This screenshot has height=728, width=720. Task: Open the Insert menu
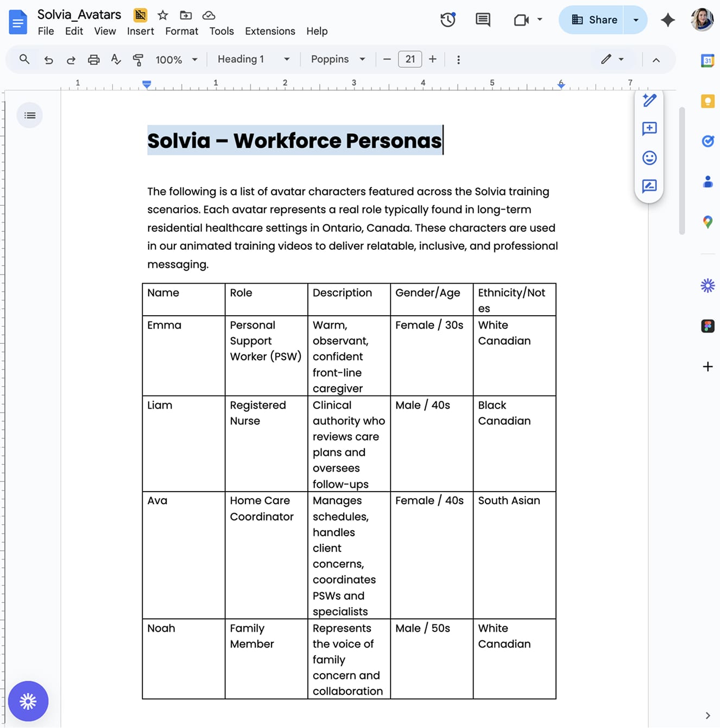click(x=141, y=31)
